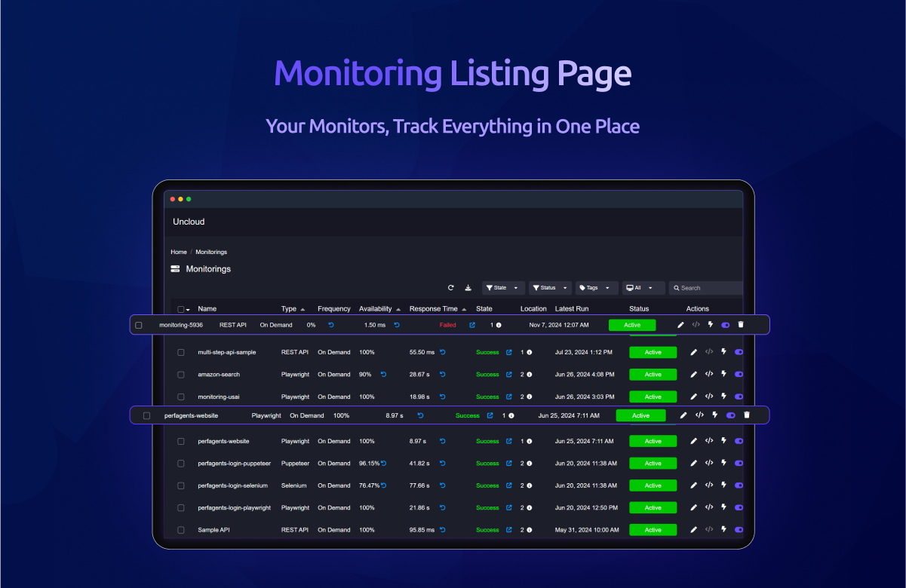Edit the Sample API monitor
This screenshot has height=588, width=906.
coord(694,530)
